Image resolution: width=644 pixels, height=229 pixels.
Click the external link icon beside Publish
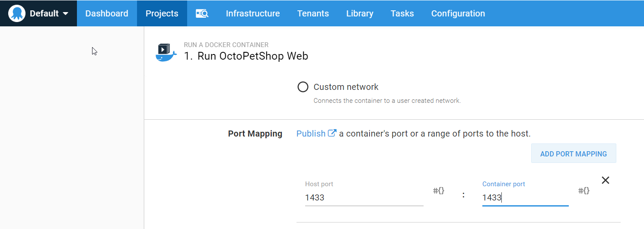[x=332, y=133]
